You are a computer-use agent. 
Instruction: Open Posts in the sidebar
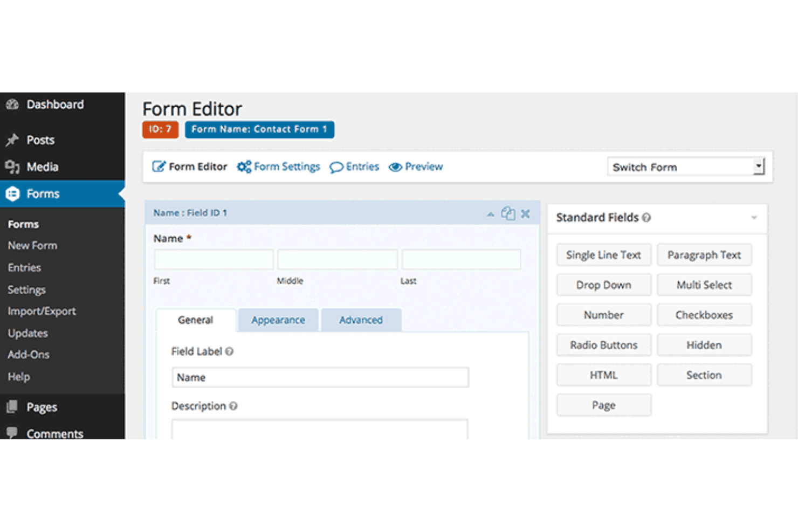pyautogui.click(x=40, y=140)
